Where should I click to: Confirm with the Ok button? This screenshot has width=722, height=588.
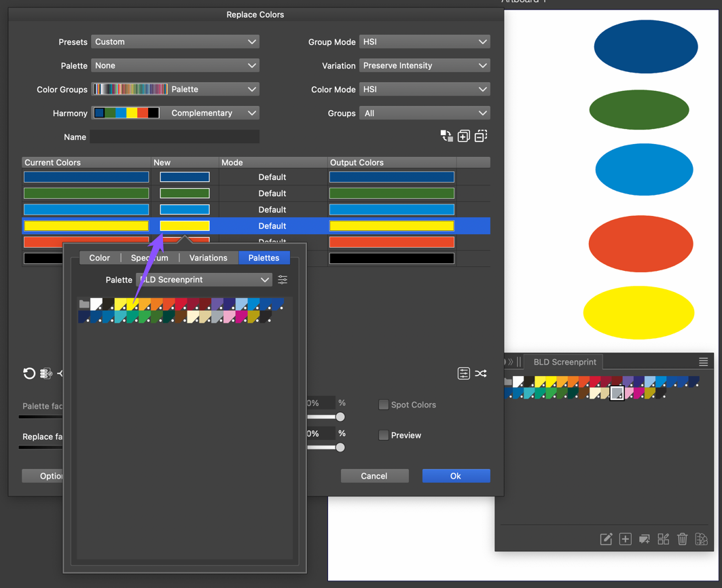tap(456, 476)
